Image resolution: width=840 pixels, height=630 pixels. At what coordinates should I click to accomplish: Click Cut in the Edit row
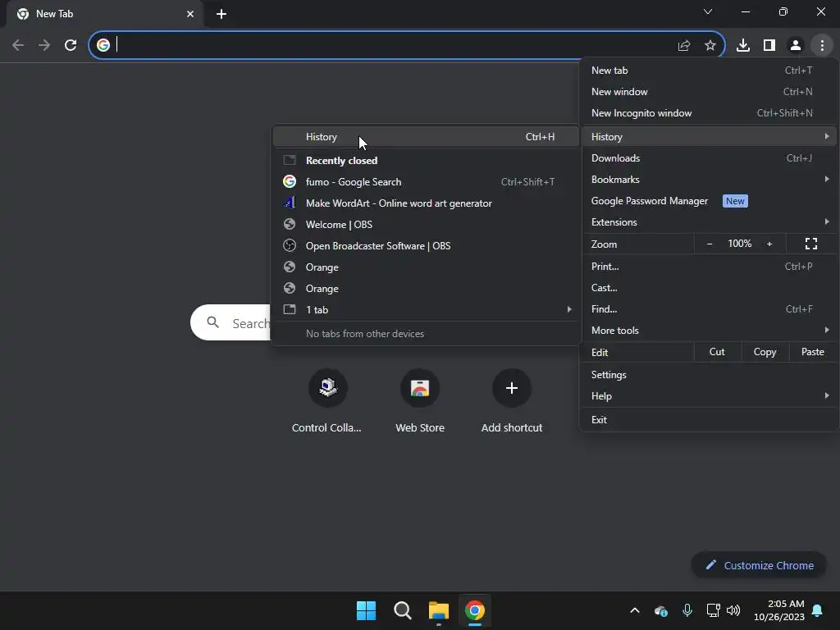(x=717, y=352)
